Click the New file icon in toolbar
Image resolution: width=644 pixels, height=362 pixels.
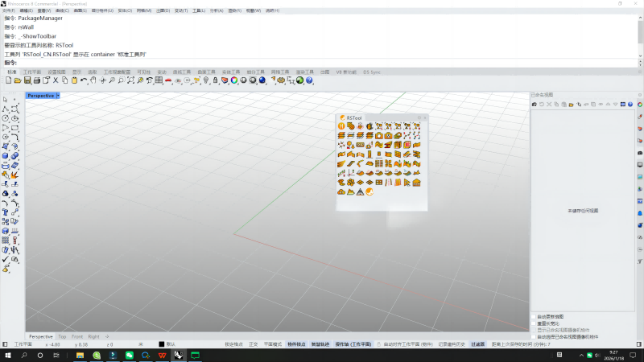coord(8,80)
